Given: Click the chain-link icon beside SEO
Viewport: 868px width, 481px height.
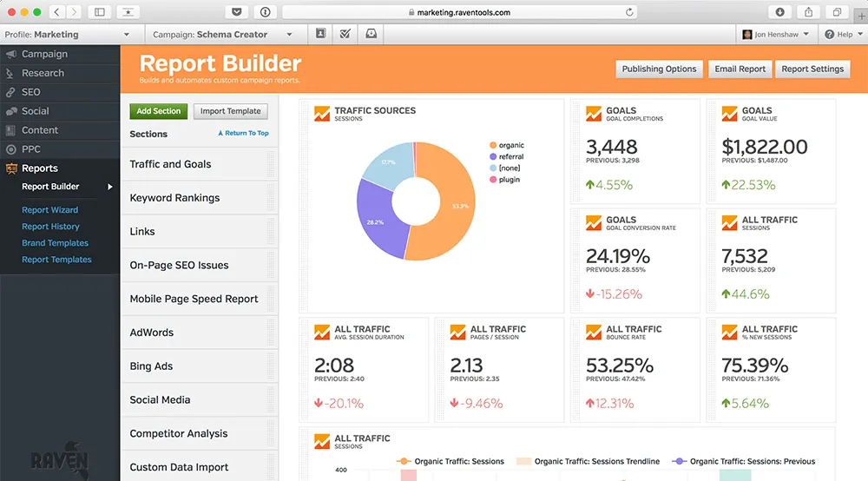Looking at the screenshot, I should click(x=10, y=92).
